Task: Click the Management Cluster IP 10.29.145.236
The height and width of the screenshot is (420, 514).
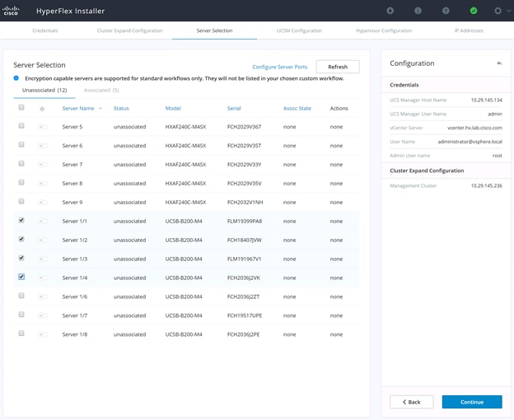Action: pos(487,186)
